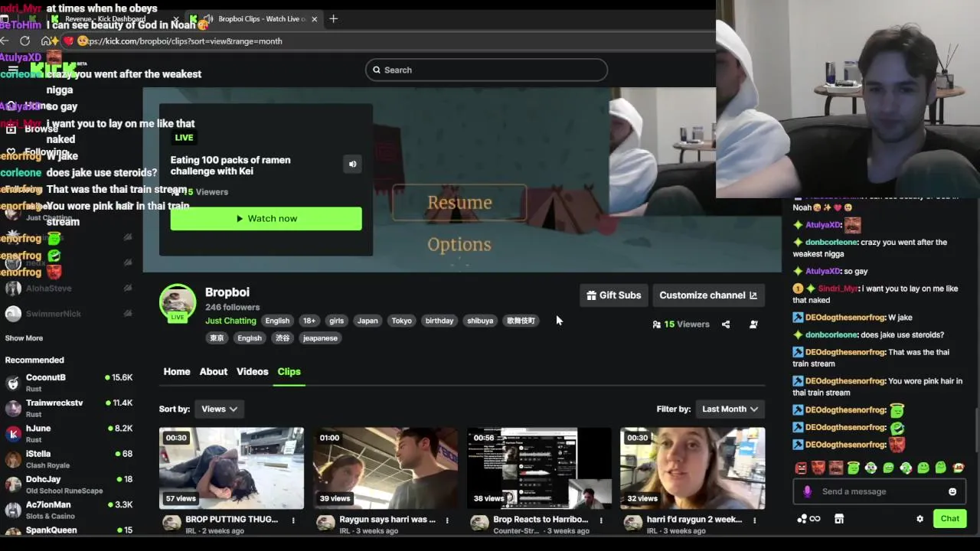Open the emoji picker in message box
980x551 pixels.
pos(952,491)
